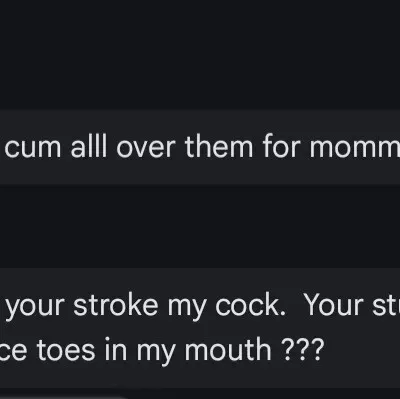Click the word "toes" in second line
400x399 pixels.
(66, 350)
